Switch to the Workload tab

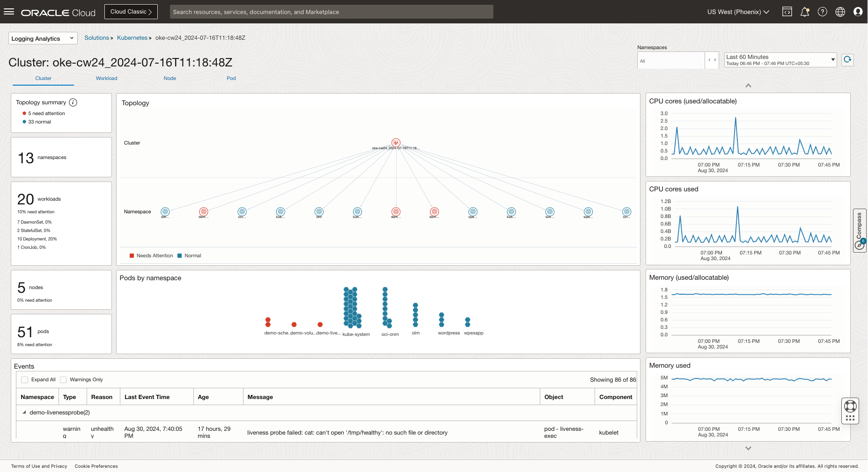coord(106,78)
